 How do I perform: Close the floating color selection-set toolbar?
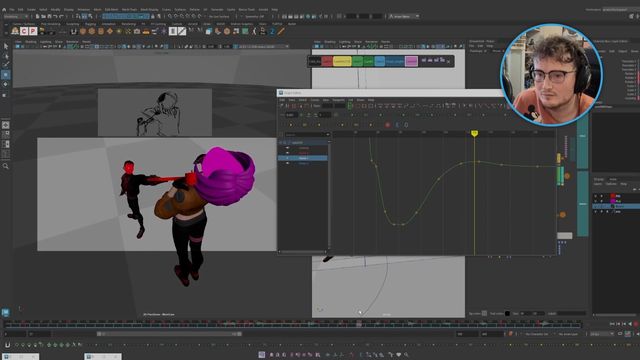[x=448, y=61]
